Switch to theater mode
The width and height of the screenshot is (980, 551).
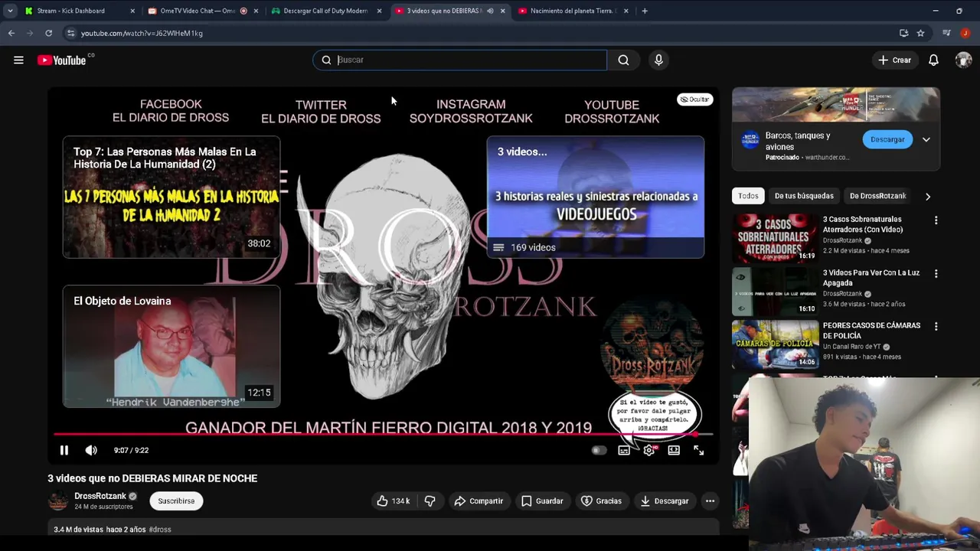tap(674, 450)
